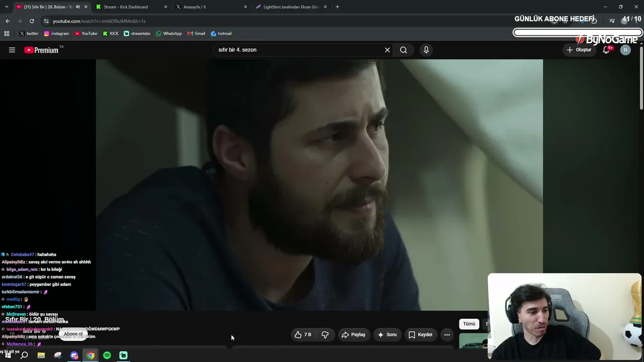Reload the current page

point(32,21)
